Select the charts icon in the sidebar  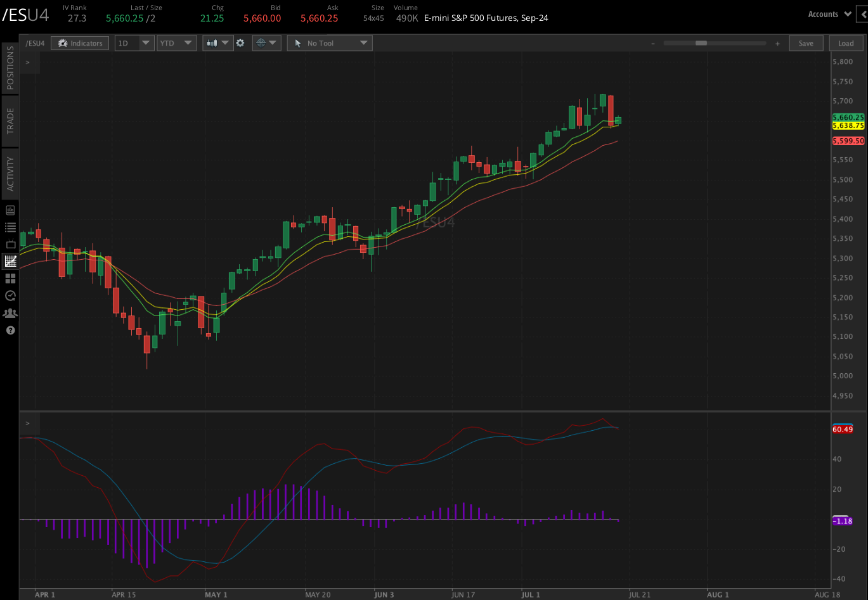(x=10, y=260)
